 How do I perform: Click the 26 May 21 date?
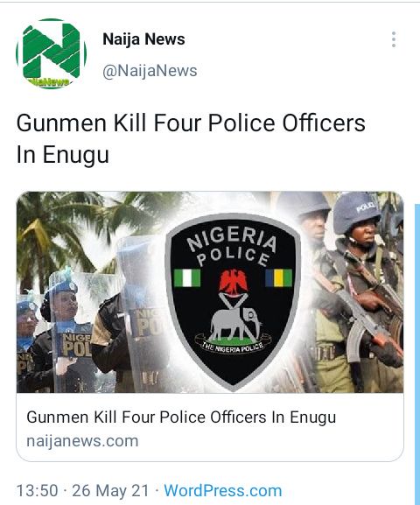[x=110, y=491]
